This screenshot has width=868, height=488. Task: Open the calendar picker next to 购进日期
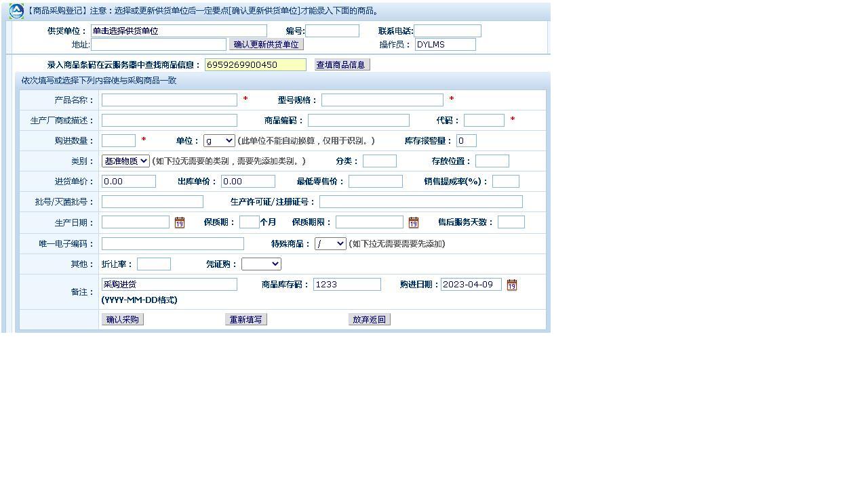pyautogui.click(x=512, y=285)
